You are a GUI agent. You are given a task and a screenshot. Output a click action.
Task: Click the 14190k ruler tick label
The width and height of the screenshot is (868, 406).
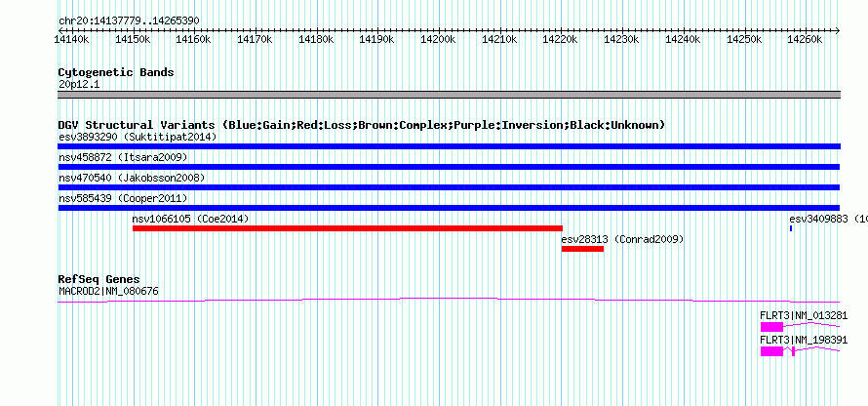tap(376, 39)
